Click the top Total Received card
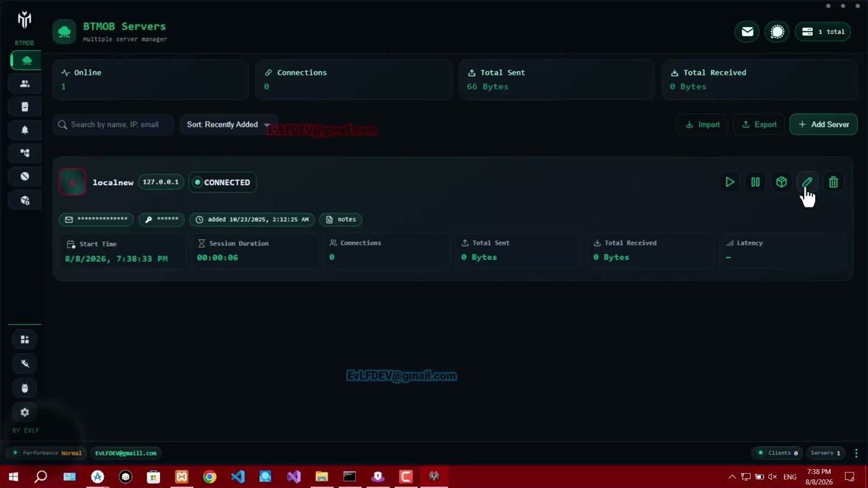The image size is (868, 488). click(760, 79)
